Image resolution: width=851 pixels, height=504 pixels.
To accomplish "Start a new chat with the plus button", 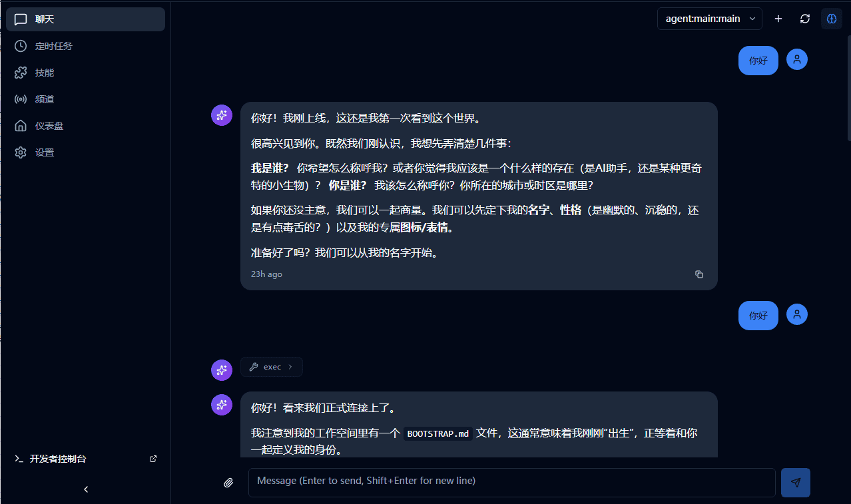I will (778, 19).
